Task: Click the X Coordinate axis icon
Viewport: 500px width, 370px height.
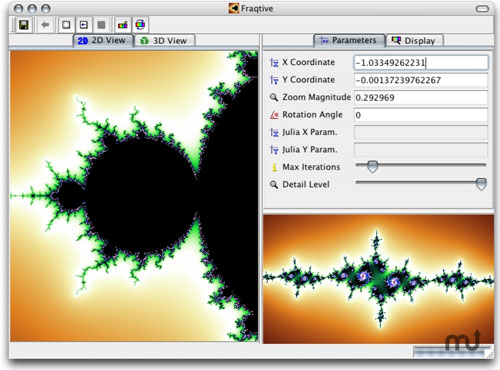Action: 274,62
